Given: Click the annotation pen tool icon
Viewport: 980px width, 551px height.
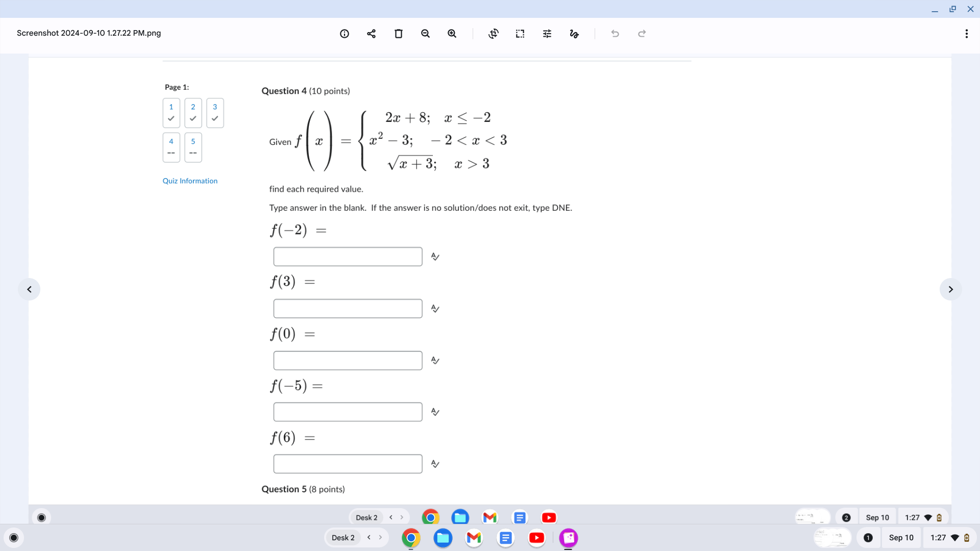Looking at the screenshot, I should point(574,34).
